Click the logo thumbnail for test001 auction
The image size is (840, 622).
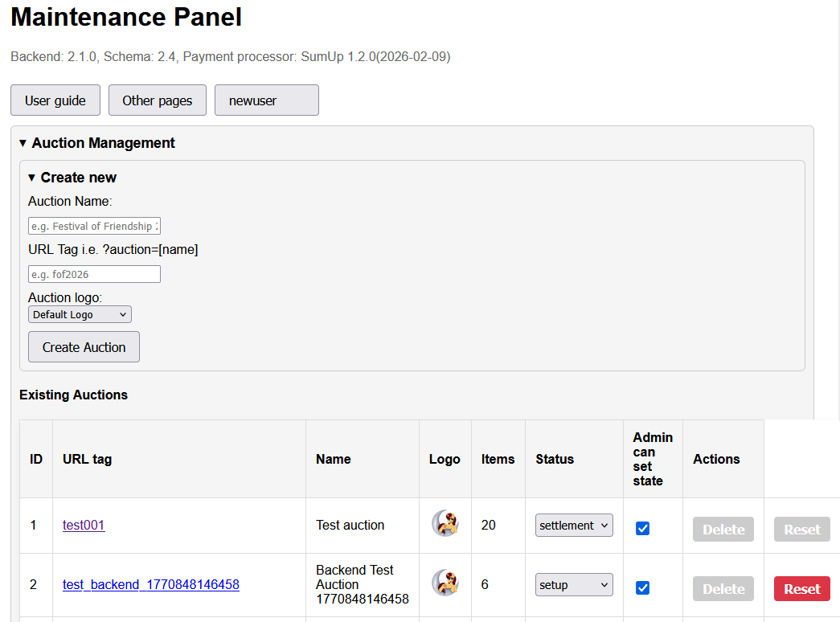(x=445, y=524)
